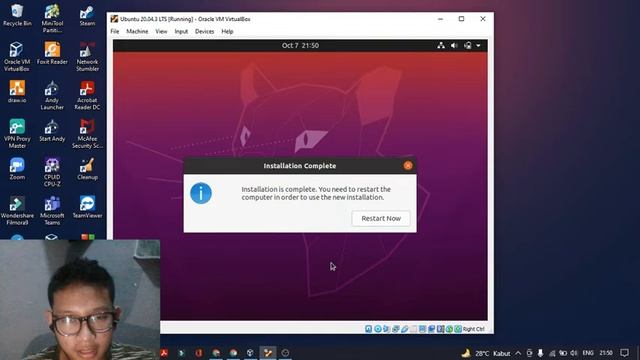Open the active VirtualBox VM taskbar icon
Image resolution: width=640 pixels, height=360 pixels.
[x=268, y=353]
